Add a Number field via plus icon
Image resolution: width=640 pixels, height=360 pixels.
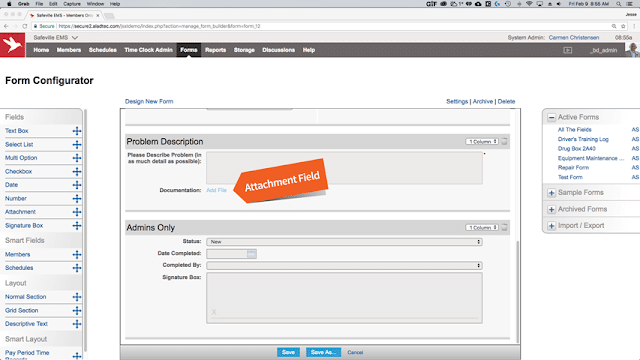click(77, 198)
